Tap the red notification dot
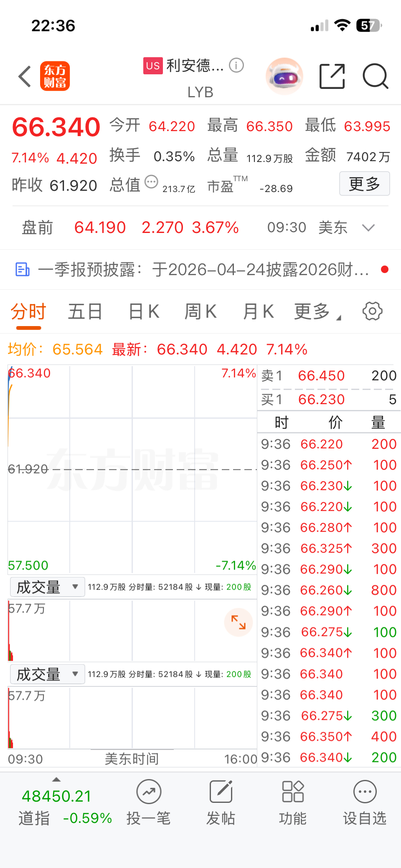The height and width of the screenshot is (868, 401). [385, 269]
